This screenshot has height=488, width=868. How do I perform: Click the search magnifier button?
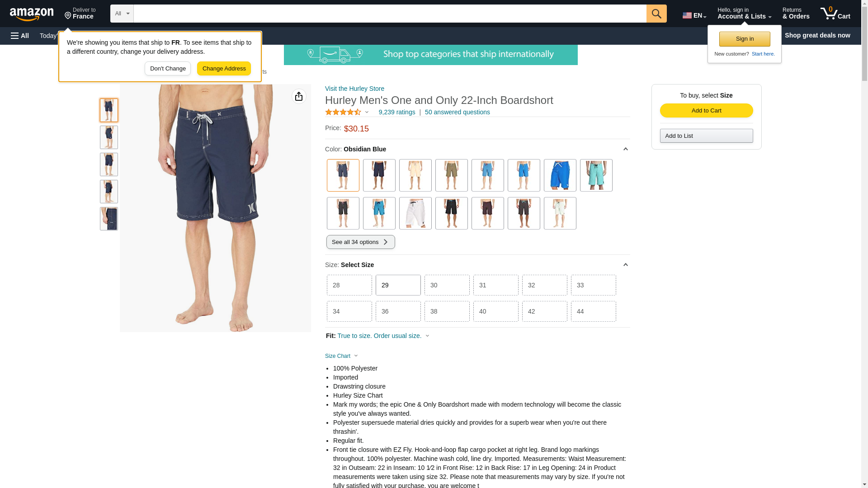(656, 14)
